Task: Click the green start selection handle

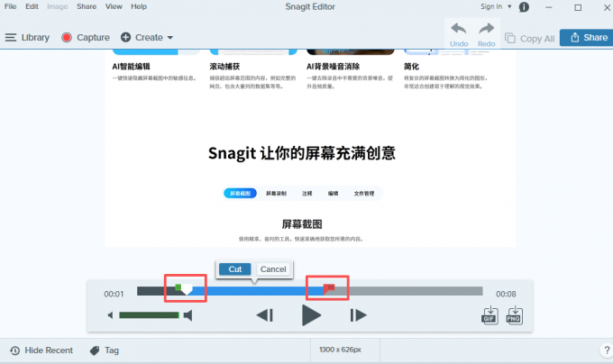Action: point(178,287)
